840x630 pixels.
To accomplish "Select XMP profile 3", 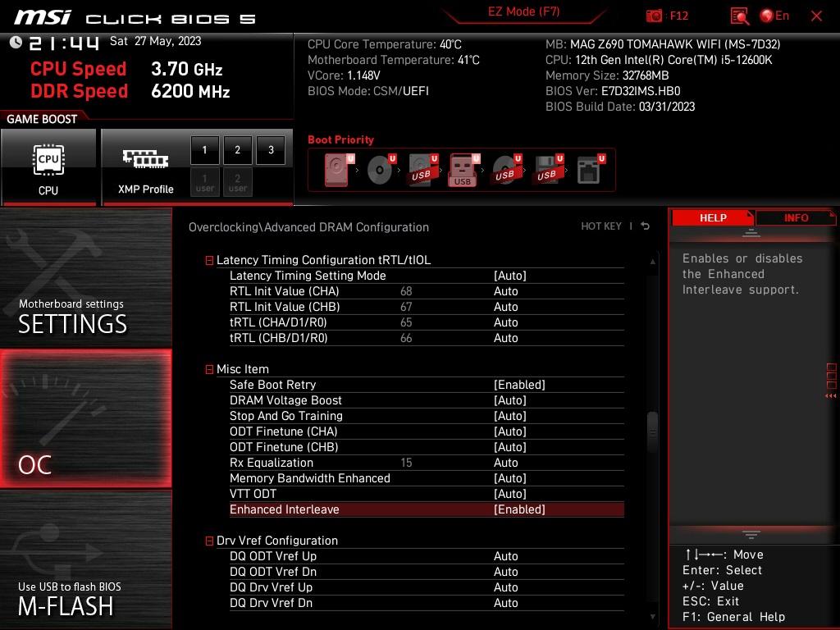I will tap(271, 150).
